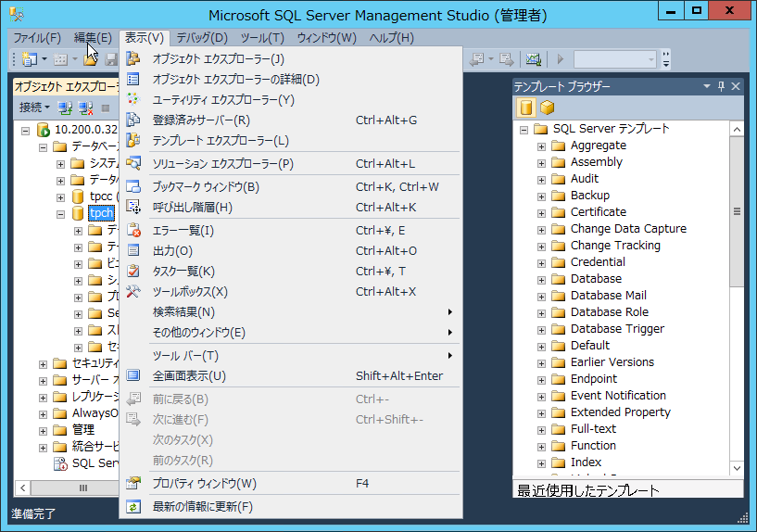The height and width of the screenshot is (532, 757).
Task: Open the ウィンドウ(W) menu
Action: [326, 38]
